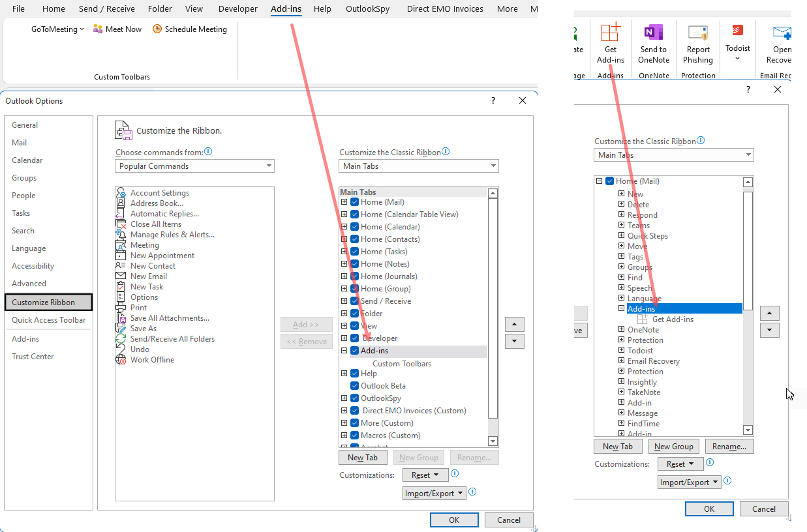807x532 pixels.
Task: Click the Account Settings command icon
Action: click(121, 193)
